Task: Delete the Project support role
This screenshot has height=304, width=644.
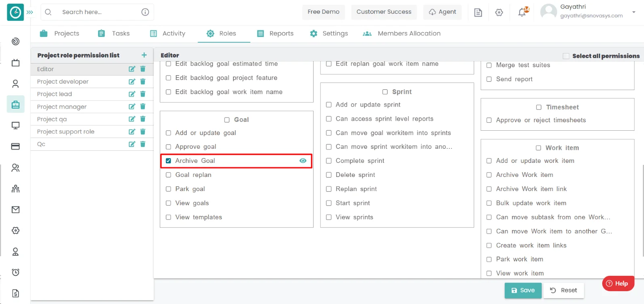Action: (142, 131)
